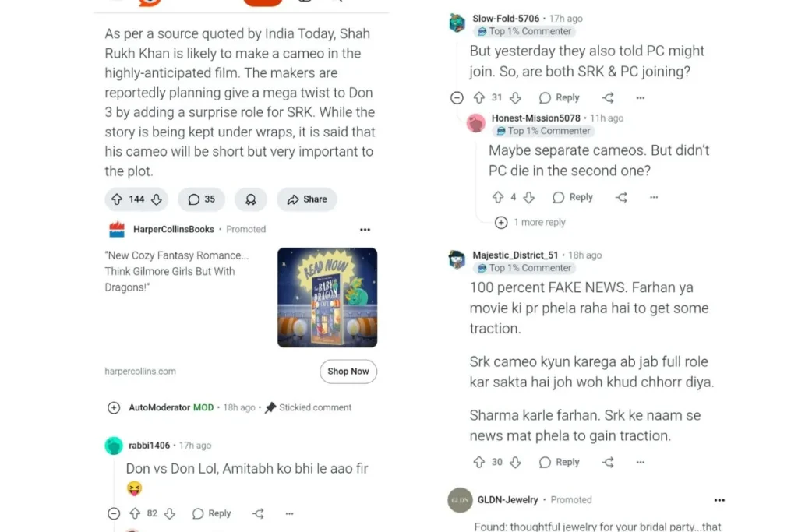The width and height of the screenshot is (798, 532).
Task: Upvote rabbi1406's comment with 82 votes
Action: (135, 513)
